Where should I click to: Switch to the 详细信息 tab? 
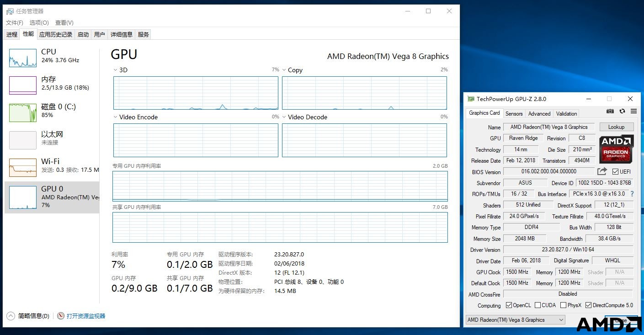122,34
